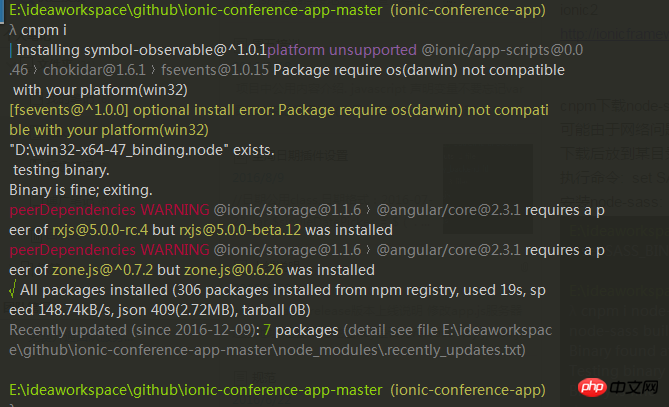Click the lambda prompt symbol before cnpm
The height and width of the screenshot is (407, 669).
pyautogui.click(x=9, y=29)
